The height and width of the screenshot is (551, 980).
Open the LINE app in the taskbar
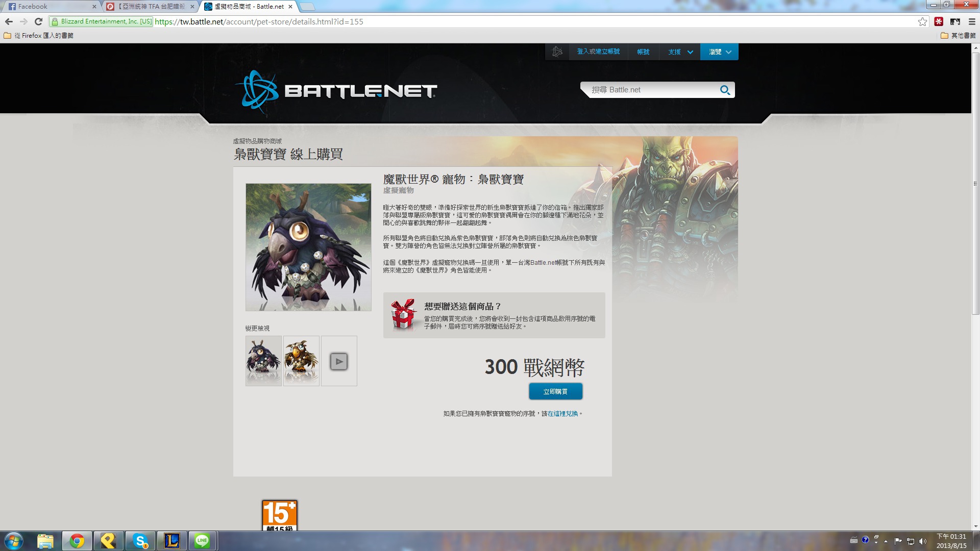point(203,541)
